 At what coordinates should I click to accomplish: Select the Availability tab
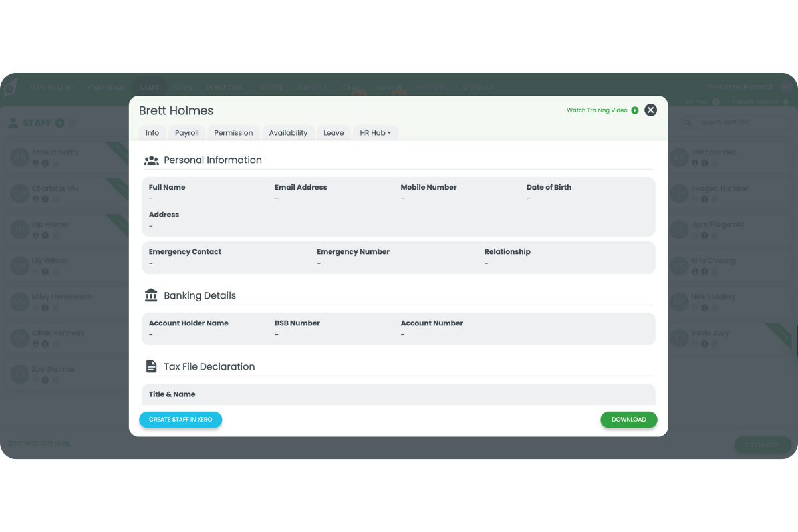coord(288,132)
